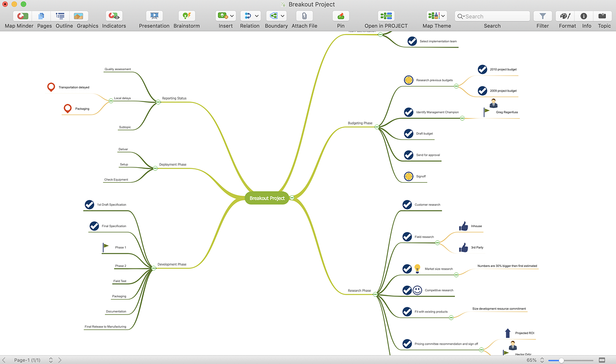Click the checkmark beside Customer research

click(407, 205)
